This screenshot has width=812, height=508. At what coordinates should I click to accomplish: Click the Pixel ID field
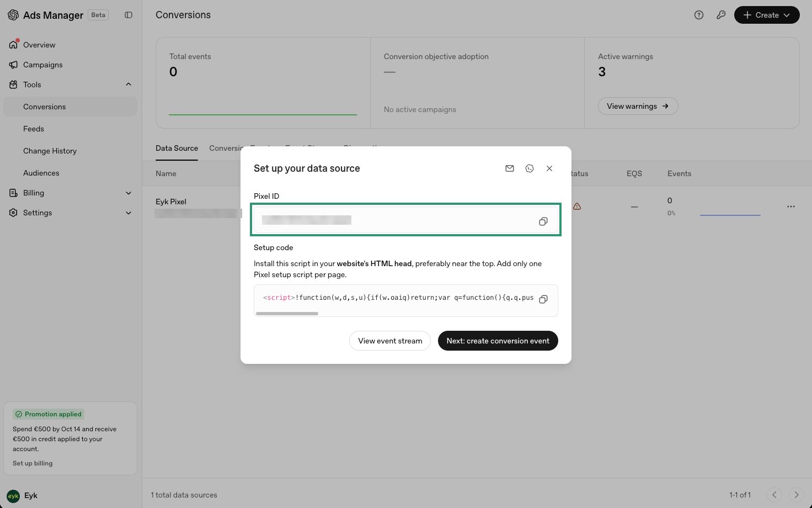(406, 220)
